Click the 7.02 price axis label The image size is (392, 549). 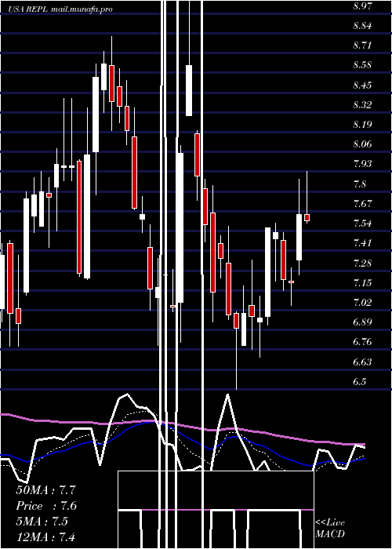(x=362, y=302)
